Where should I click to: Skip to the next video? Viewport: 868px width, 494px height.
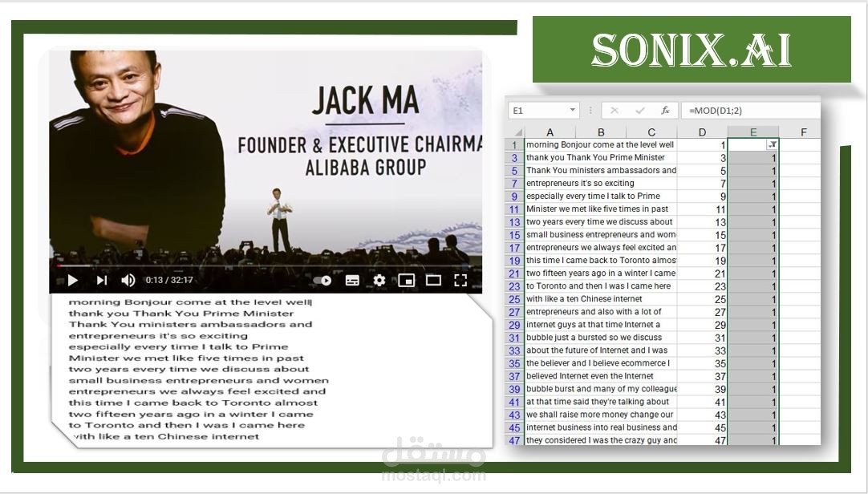102,281
